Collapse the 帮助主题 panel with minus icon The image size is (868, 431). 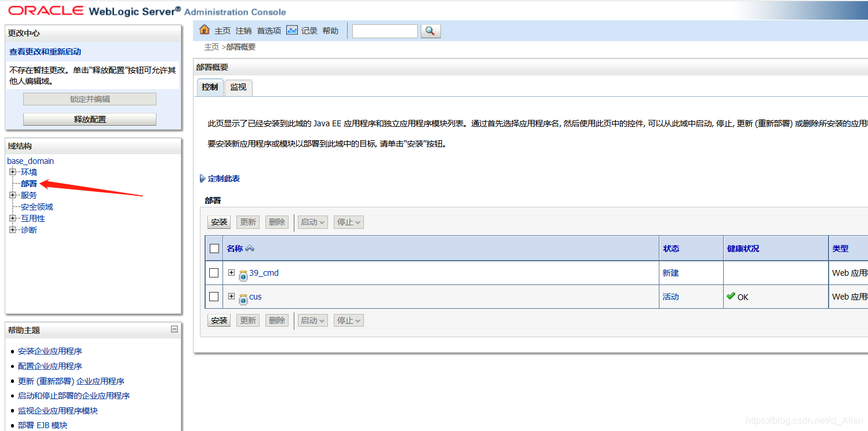point(174,329)
